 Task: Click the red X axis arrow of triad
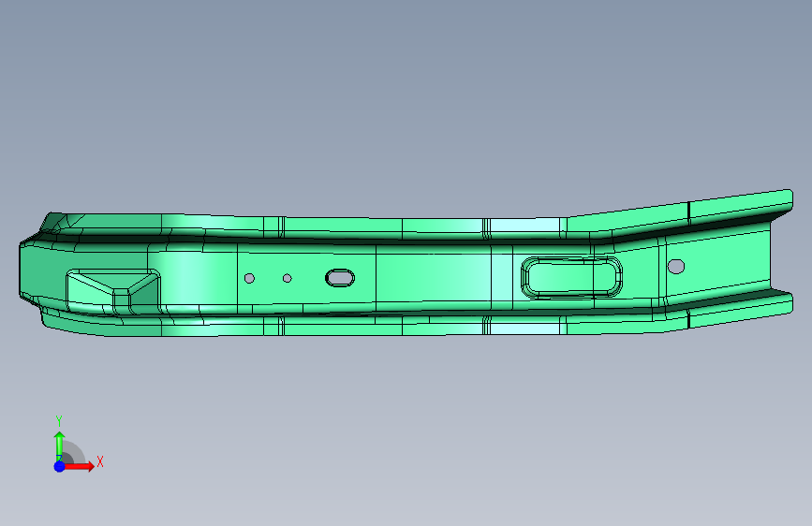click(79, 466)
